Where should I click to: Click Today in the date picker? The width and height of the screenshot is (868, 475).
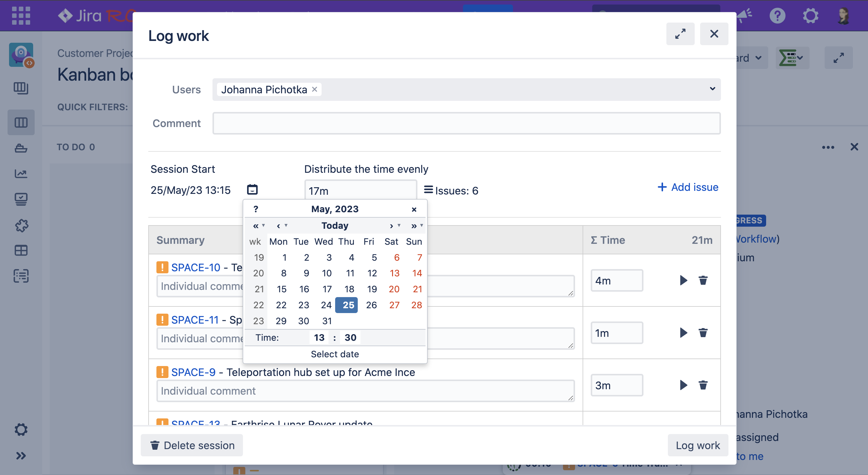tap(335, 225)
